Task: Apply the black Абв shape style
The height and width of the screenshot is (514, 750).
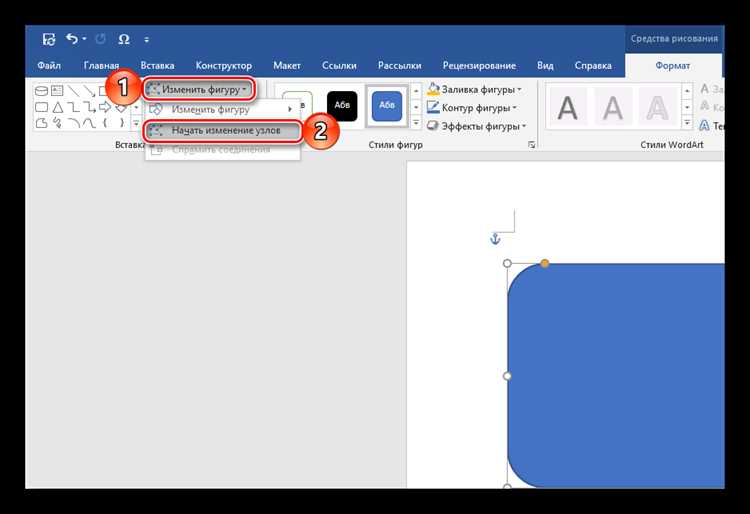Action: [342, 106]
